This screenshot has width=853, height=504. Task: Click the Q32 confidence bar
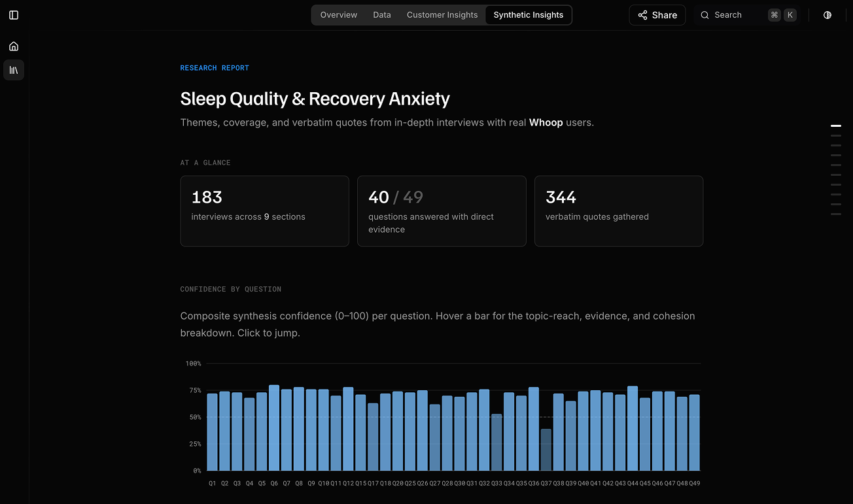[x=484, y=430]
